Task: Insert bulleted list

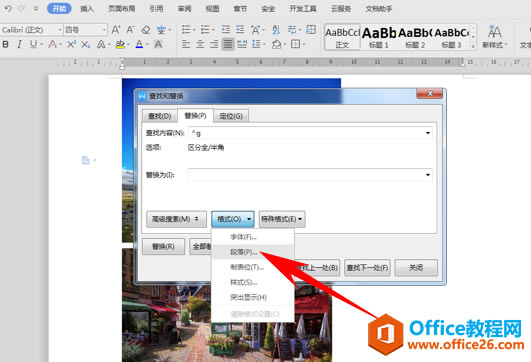Action: [x=186, y=30]
